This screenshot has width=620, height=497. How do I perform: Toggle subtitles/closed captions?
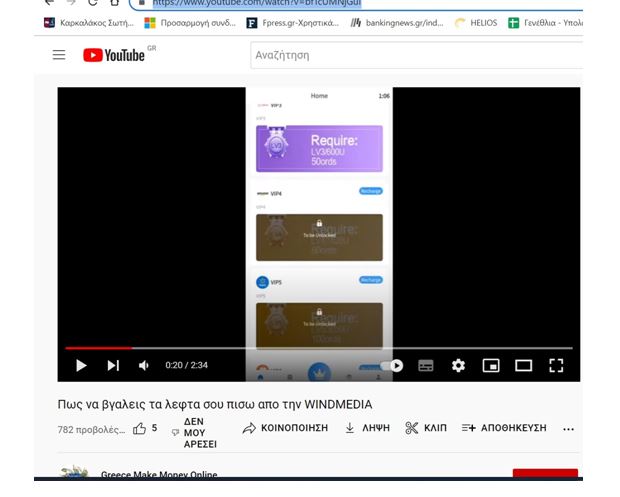point(425,366)
